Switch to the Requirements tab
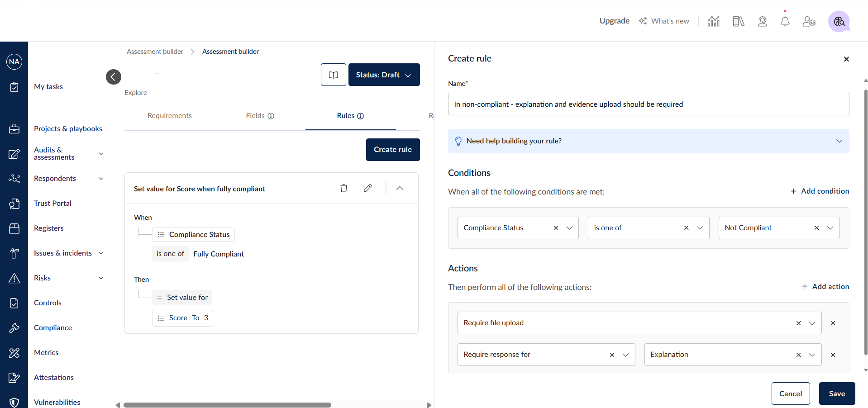Image resolution: width=868 pixels, height=408 pixels. coord(170,116)
